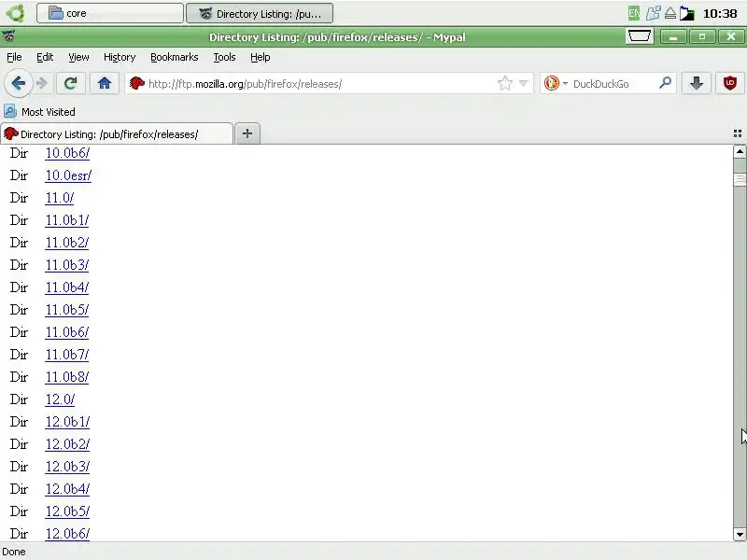Viewport: 747px width, 560px height.
Task: Select the Directory Listing browser tab
Action: point(117,133)
